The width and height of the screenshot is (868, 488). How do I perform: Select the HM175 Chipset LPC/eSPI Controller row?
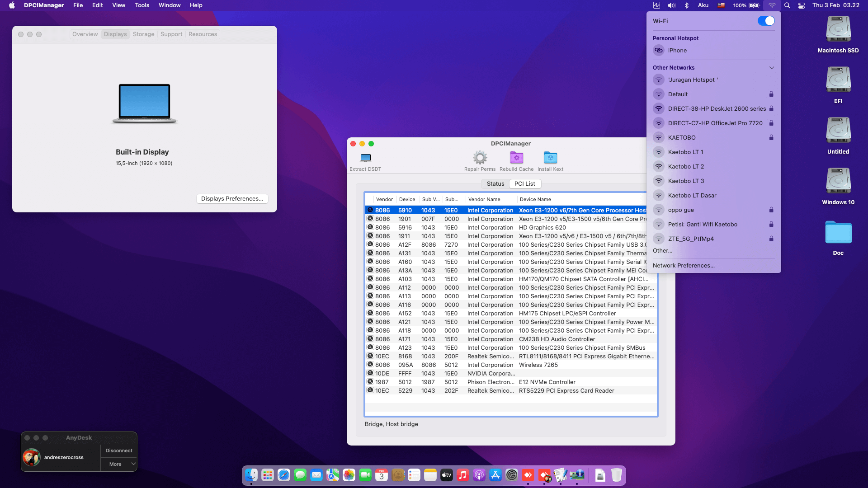tap(511, 314)
